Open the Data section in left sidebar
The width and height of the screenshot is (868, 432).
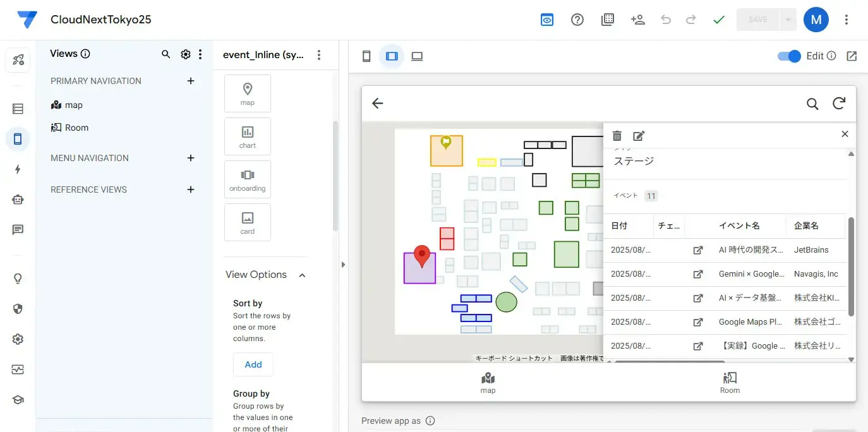[x=18, y=109]
